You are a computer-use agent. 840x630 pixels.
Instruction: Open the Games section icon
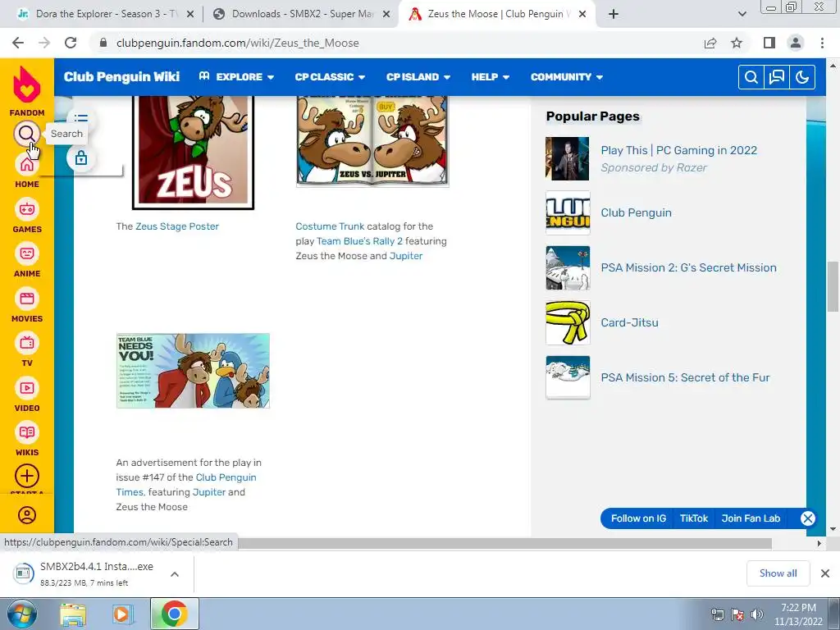[x=27, y=209]
